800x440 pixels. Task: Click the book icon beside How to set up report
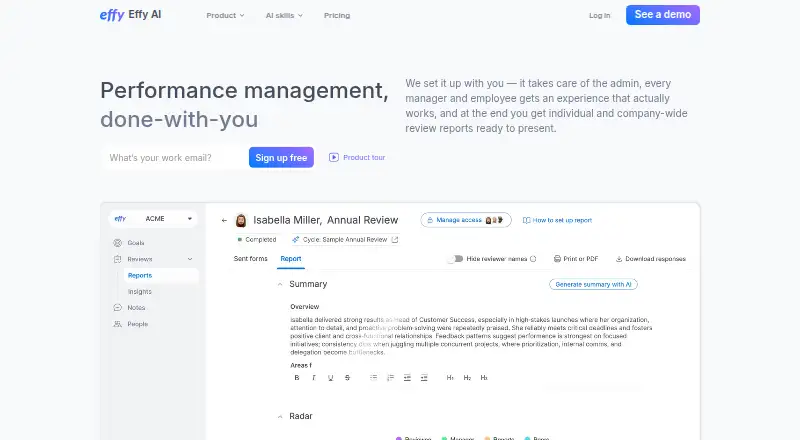(x=526, y=221)
